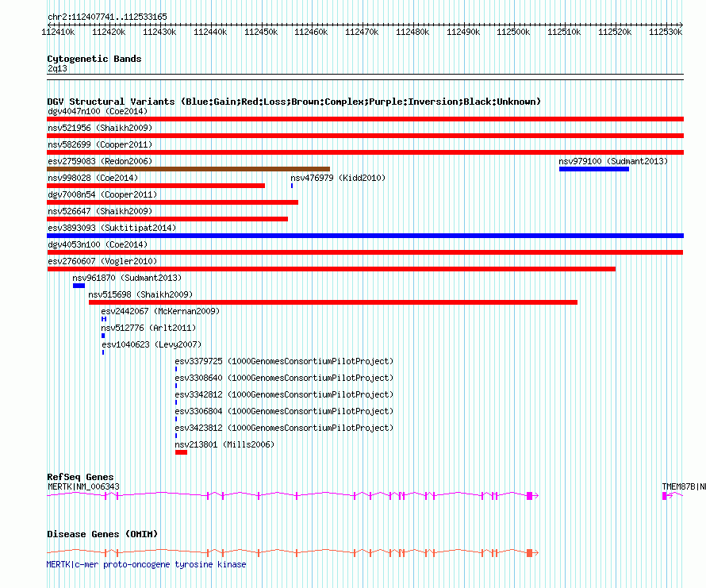Select the nsv526647 (Shaikh2009) variant label
Viewport: 706px width, 588px height.
100,211
